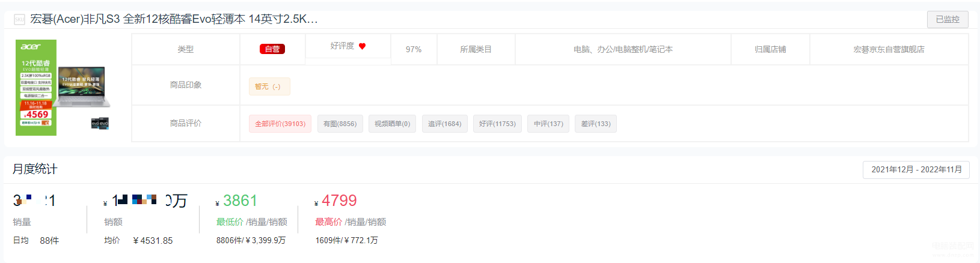980x263 pixels.
Task: Open the Acer laptop product thumbnail
Action: 63,88
